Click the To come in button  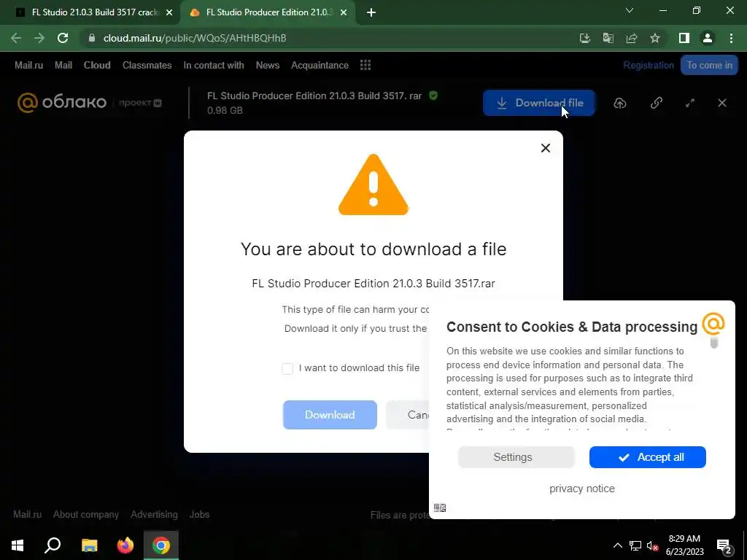(x=709, y=65)
